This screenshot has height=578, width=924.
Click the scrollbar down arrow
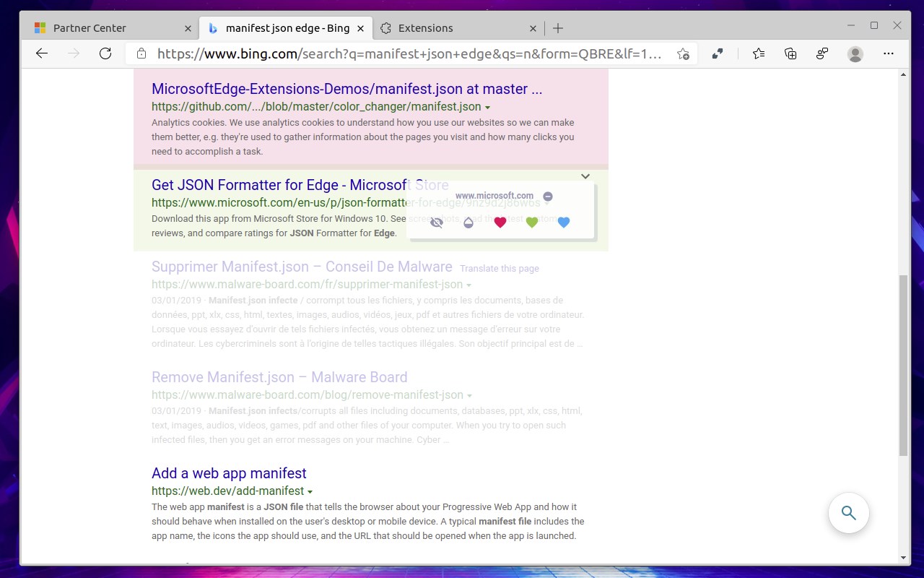pyautogui.click(x=903, y=558)
